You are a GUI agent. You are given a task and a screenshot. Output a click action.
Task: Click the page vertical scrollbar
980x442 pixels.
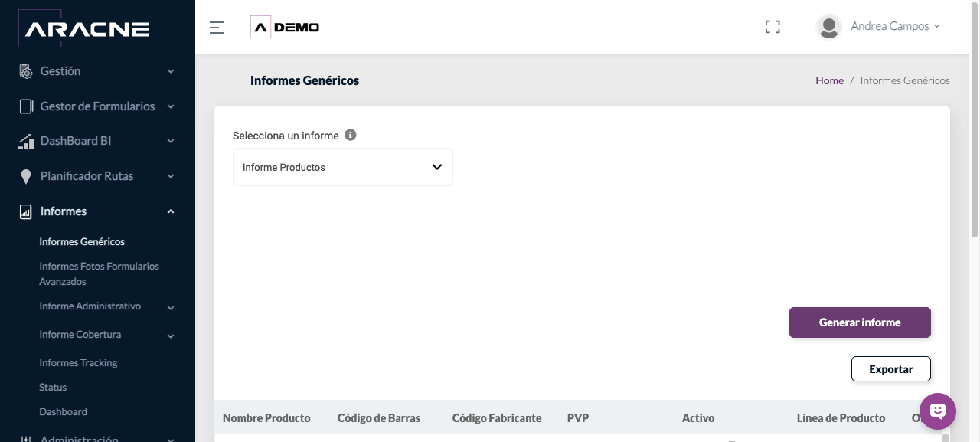(975, 119)
